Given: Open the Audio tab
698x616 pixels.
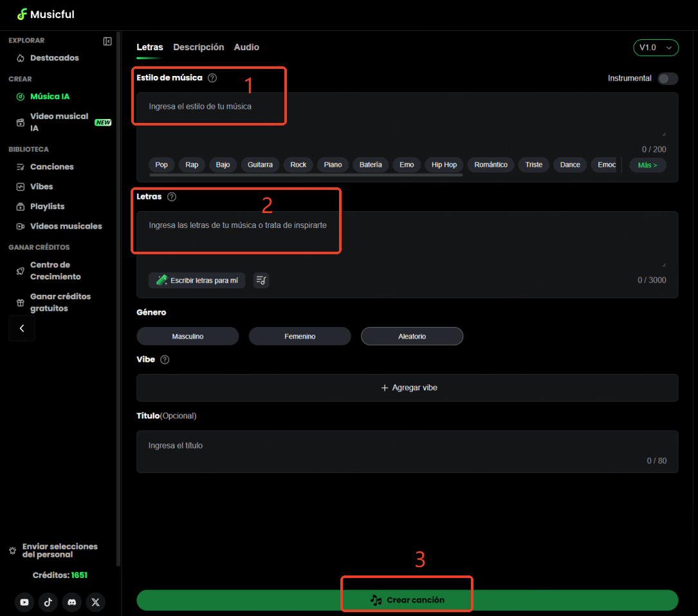Looking at the screenshot, I should click(x=246, y=47).
